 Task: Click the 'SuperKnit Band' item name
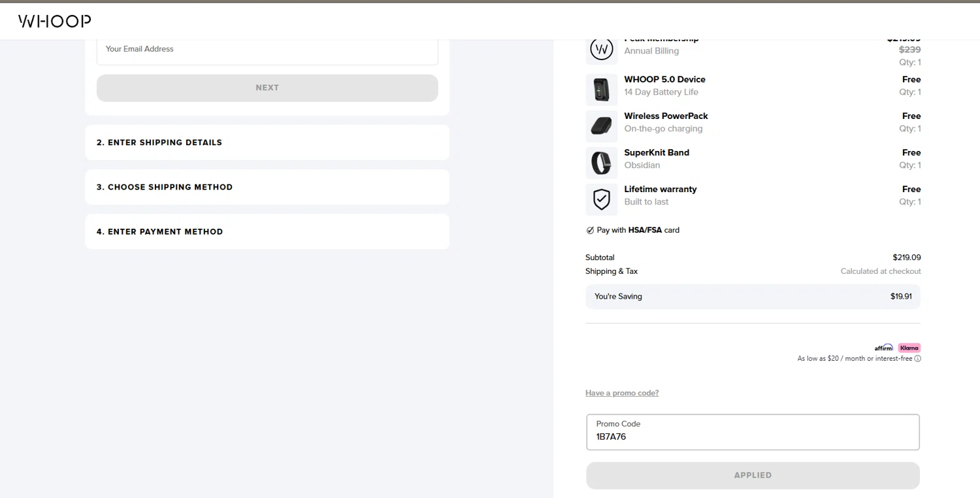pyautogui.click(x=657, y=152)
